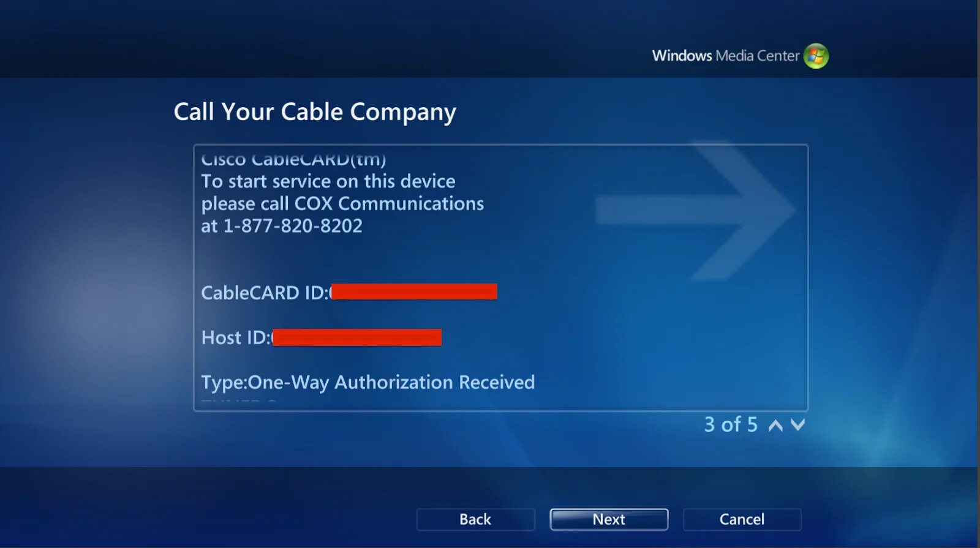Click the large faded right arrow graphic
The width and height of the screenshot is (980, 548).
pos(695,211)
